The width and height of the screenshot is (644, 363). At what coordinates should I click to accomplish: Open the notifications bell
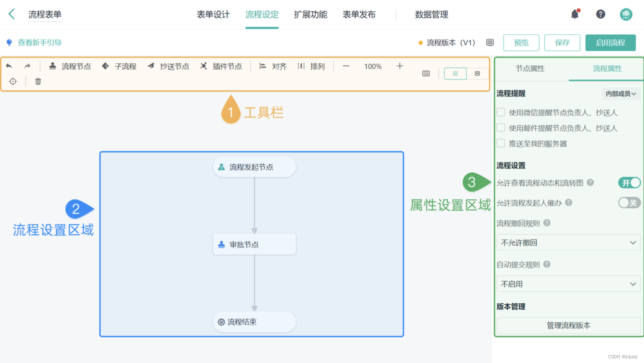click(575, 14)
